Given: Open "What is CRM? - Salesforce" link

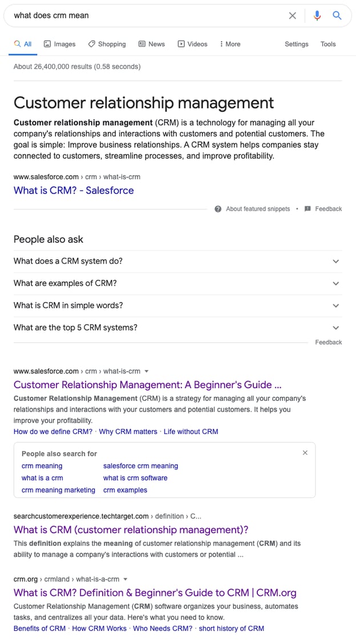Looking at the screenshot, I should [x=74, y=191].
